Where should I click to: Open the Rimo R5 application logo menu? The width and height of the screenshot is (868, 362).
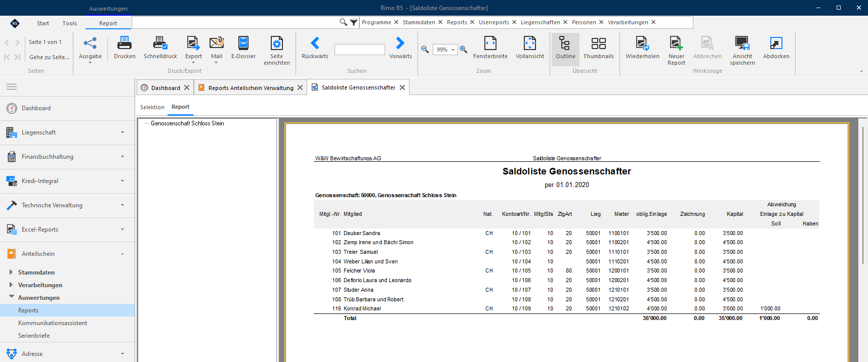[15, 23]
